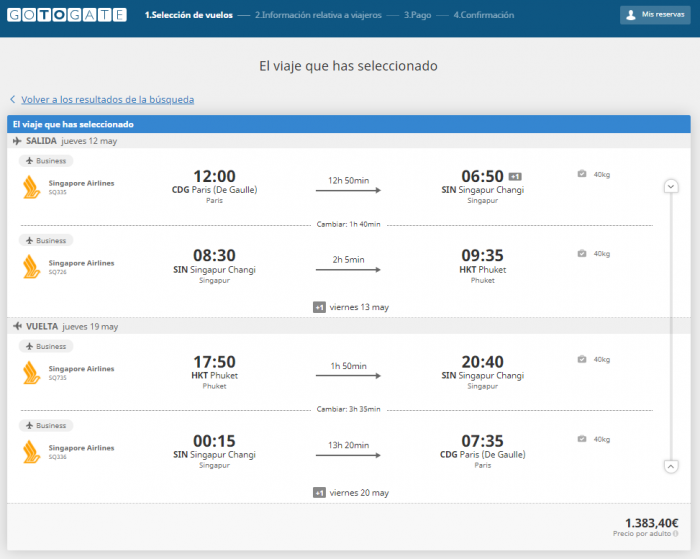Click baggage icon on the 08:30 SIN flight
The height and width of the screenshot is (559, 700).
582,253
